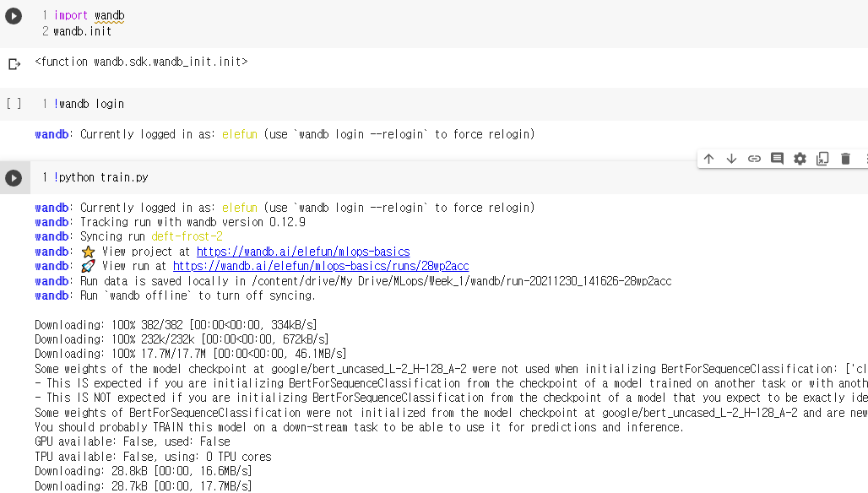Add a comment to the cell
The width and height of the screenshot is (868, 493).
tap(777, 159)
